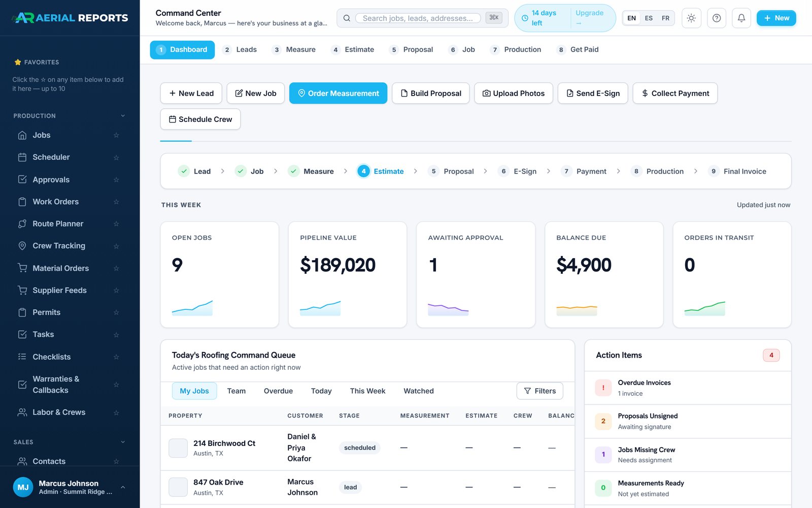Click the Crew Tracking pin icon
Image resolution: width=812 pixels, height=508 pixels.
pos(22,246)
